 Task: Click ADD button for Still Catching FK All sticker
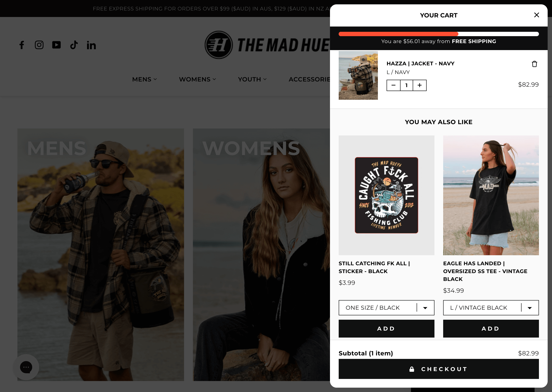point(387,328)
